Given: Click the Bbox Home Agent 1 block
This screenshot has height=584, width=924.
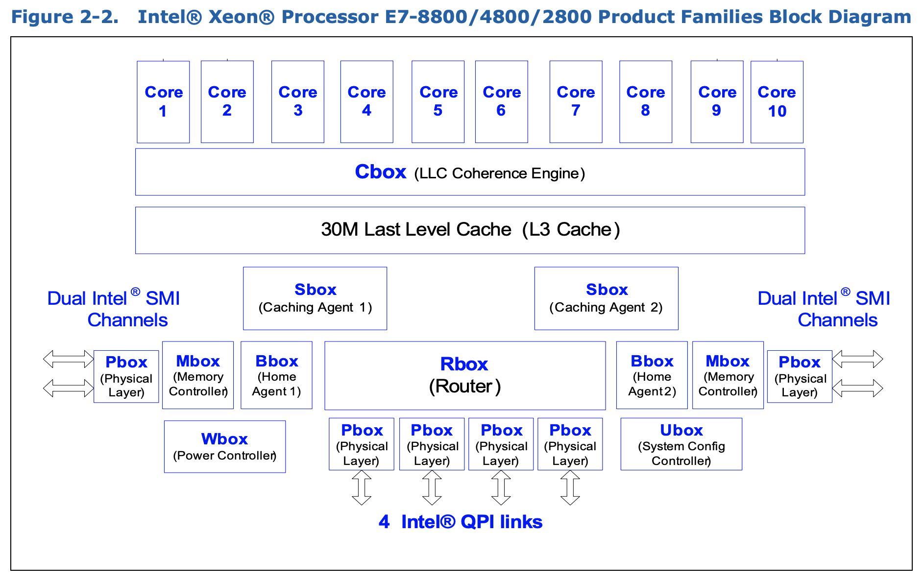Looking at the screenshot, I should 276,375.
